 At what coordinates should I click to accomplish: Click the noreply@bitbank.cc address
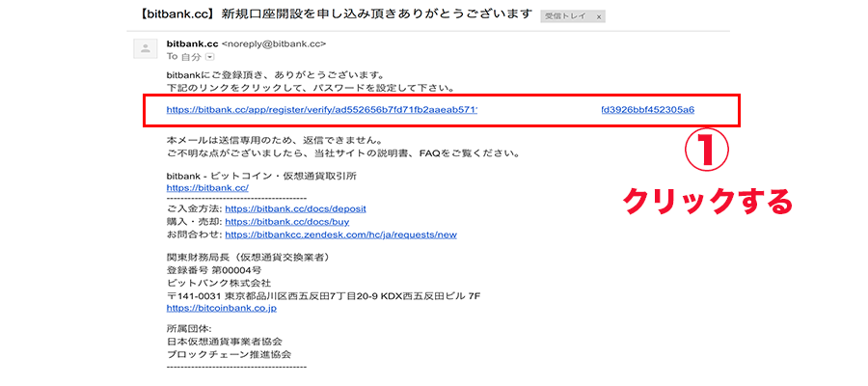coord(274,43)
